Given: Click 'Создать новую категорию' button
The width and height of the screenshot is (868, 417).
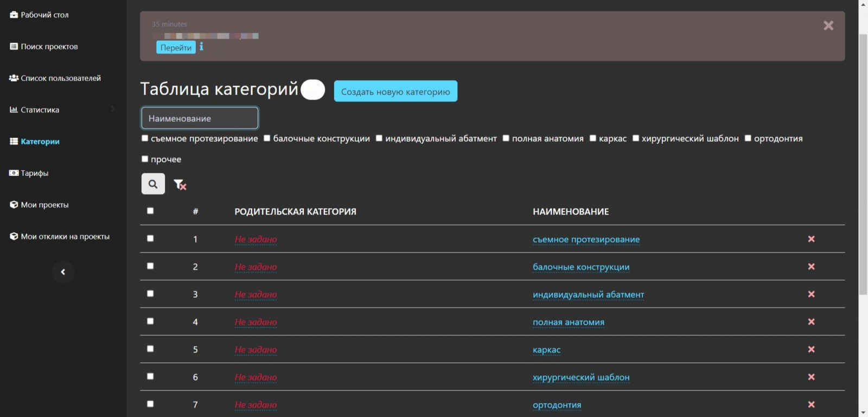Looking at the screenshot, I should coord(395,91).
